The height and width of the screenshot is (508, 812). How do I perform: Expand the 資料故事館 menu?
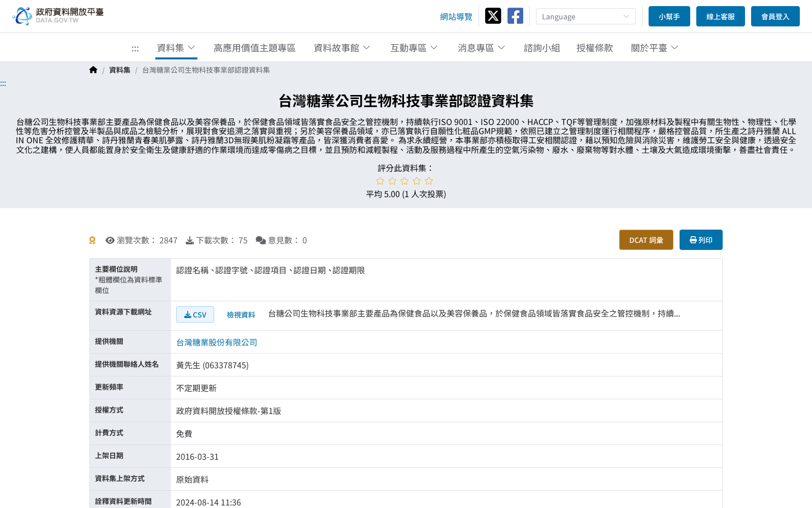click(x=342, y=48)
